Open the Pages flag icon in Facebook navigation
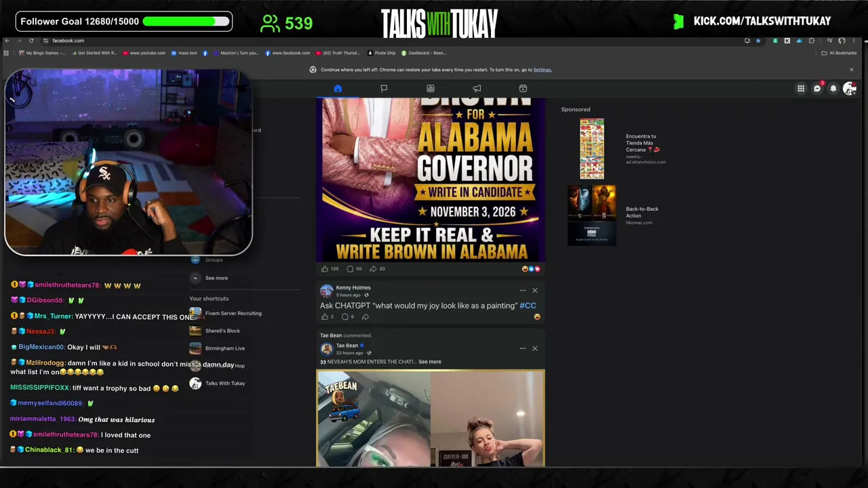The width and height of the screenshot is (868, 488). coord(384,88)
